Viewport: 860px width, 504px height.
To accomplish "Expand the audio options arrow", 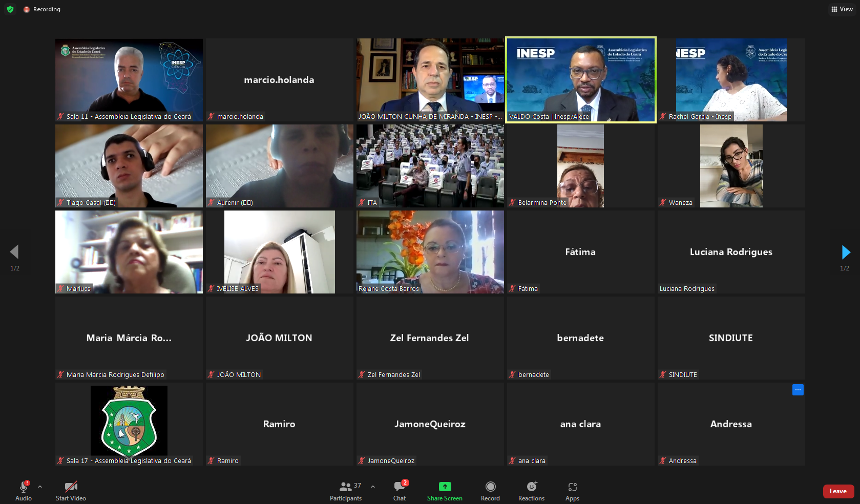I will tap(40, 487).
